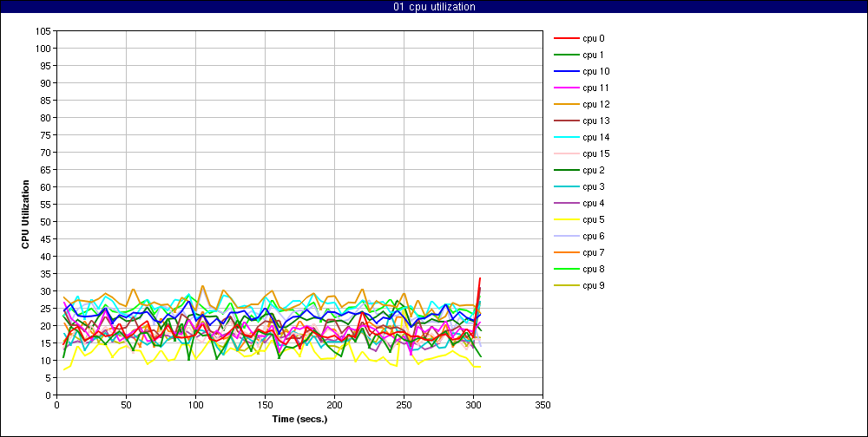The height and width of the screenshot is (437, 868).
Task: Select the cpu 6 legend label
Action: tap(594, 236)
